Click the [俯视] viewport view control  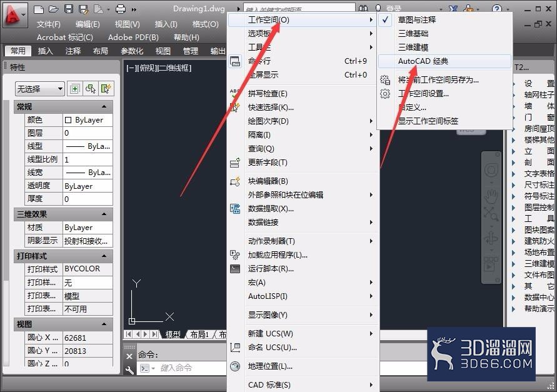147,68
